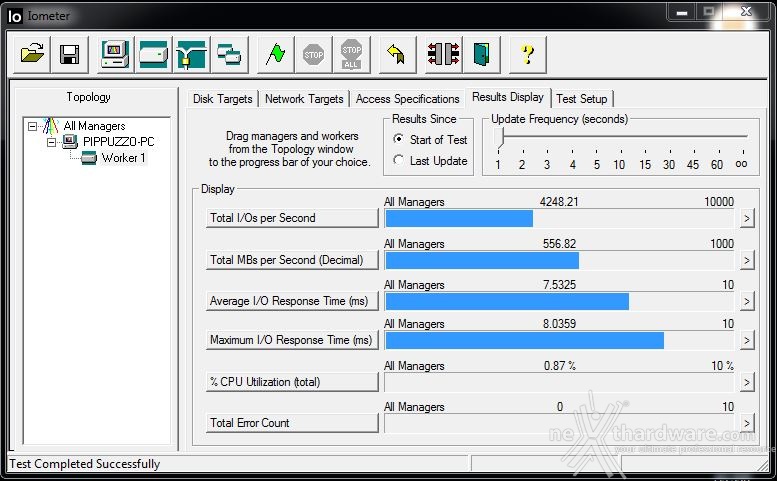Open a test configuration file
This screenshot has height=481, width=777.
pos(32,54)
